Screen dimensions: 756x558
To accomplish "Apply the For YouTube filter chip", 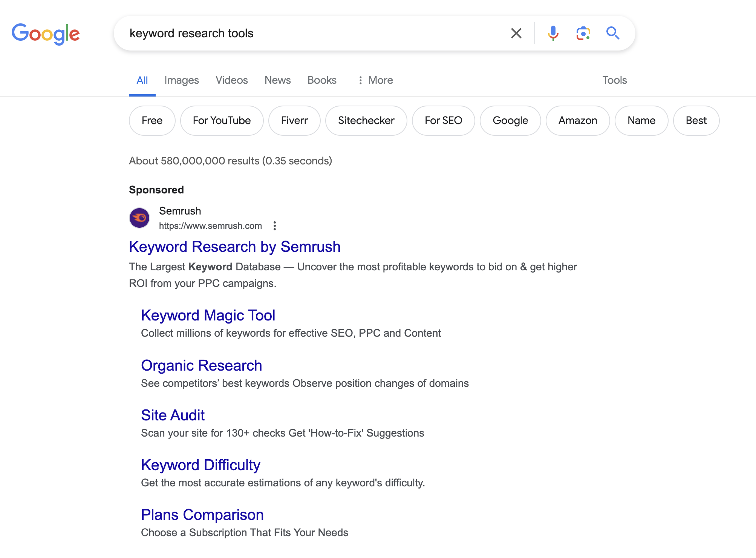I will pos(222,121).
